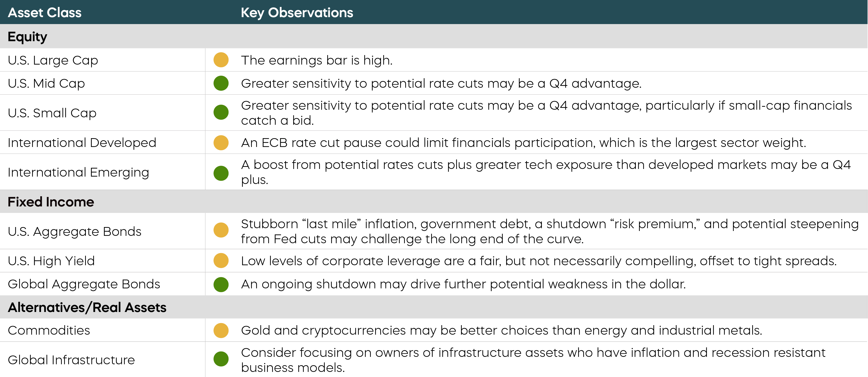The height and width of the screenshot is (377, 868).
Task: Click the green dot beside International Emerging
Action: pos(221,173)
